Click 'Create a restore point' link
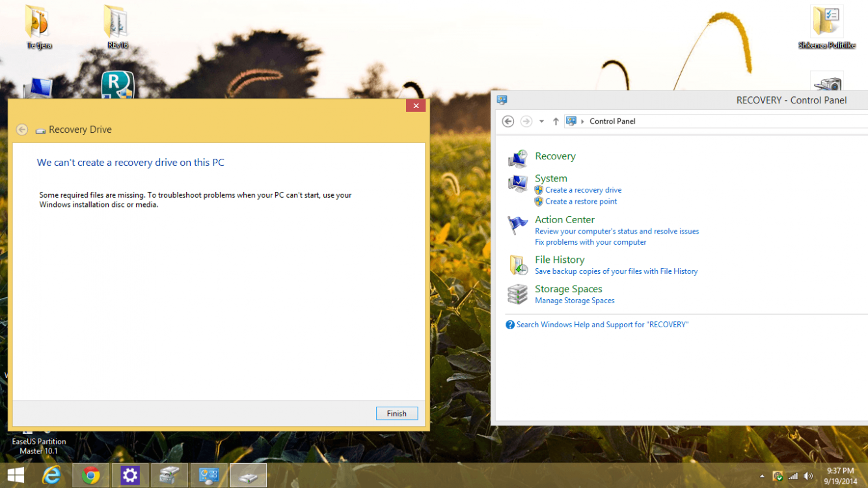The image size is (868, 488). tap(581, 202)
